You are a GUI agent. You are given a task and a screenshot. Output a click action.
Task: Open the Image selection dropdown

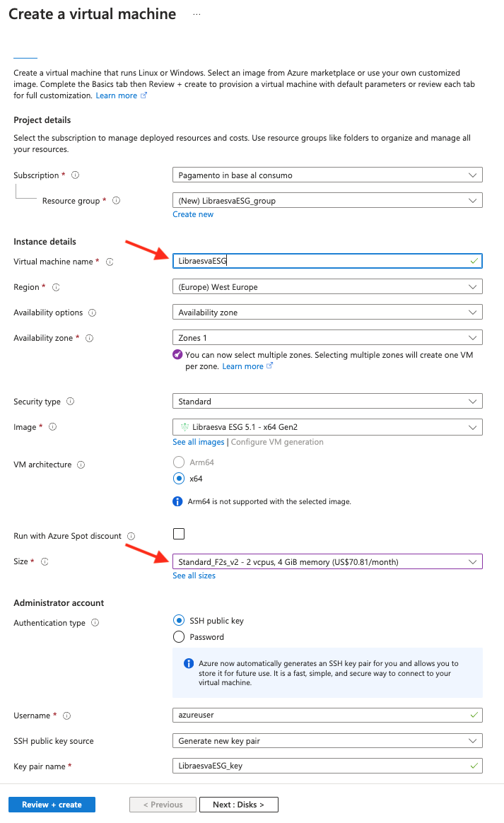pos(327,427)
